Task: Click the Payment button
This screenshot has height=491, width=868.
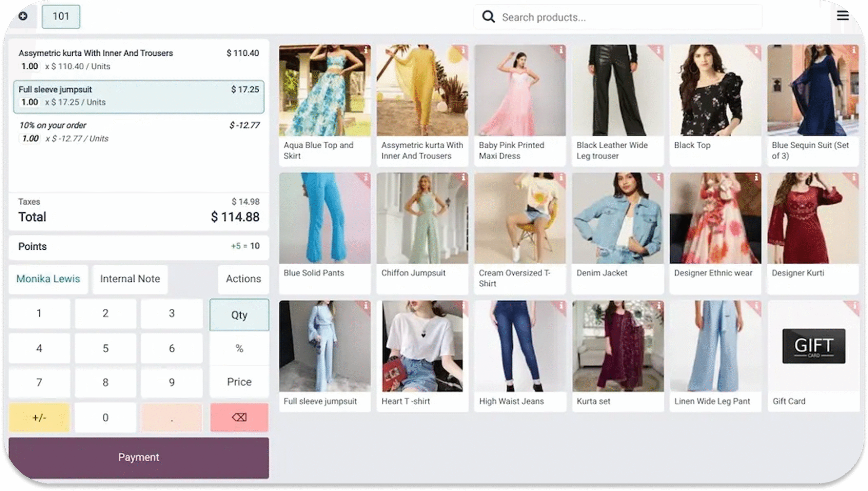Action: 138,457
